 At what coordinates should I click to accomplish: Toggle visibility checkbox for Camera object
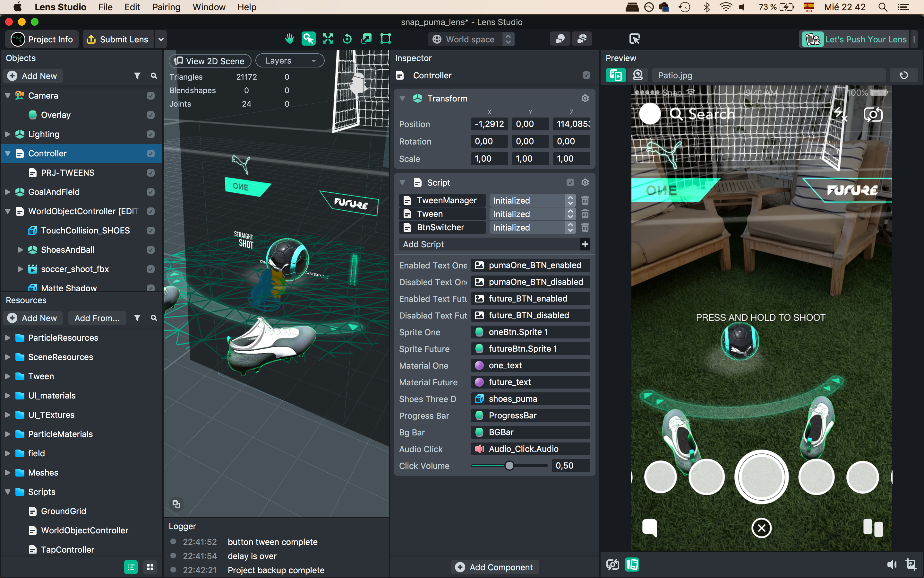151,96
